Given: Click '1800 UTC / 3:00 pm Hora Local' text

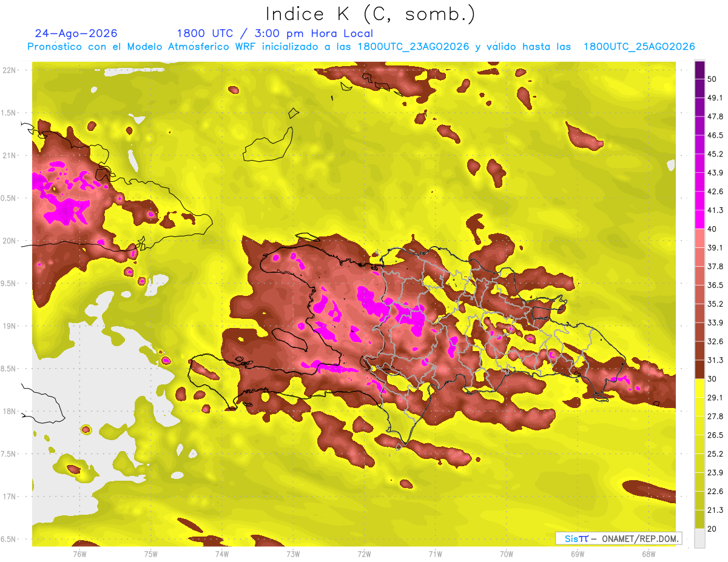Looking at the screenshot, I should tap(275, 33).
